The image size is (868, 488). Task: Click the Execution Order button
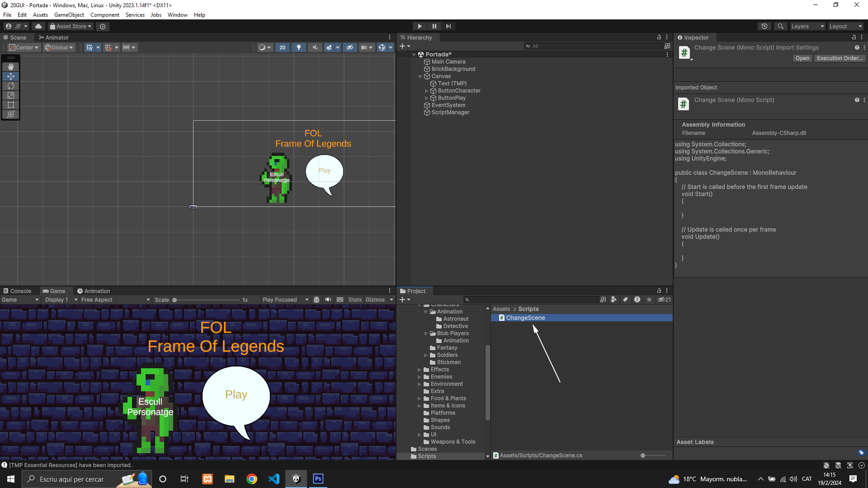[840, 58]
